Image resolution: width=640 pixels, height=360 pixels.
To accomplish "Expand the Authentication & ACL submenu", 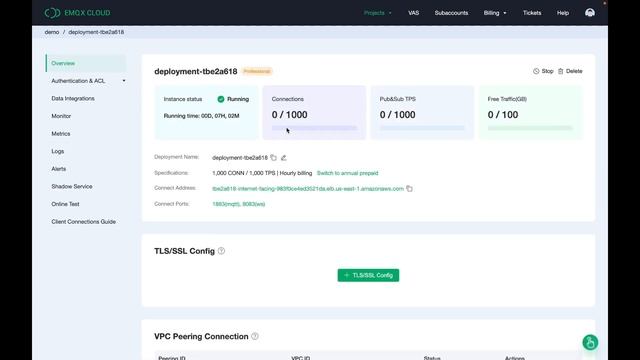I will (124, 81).
